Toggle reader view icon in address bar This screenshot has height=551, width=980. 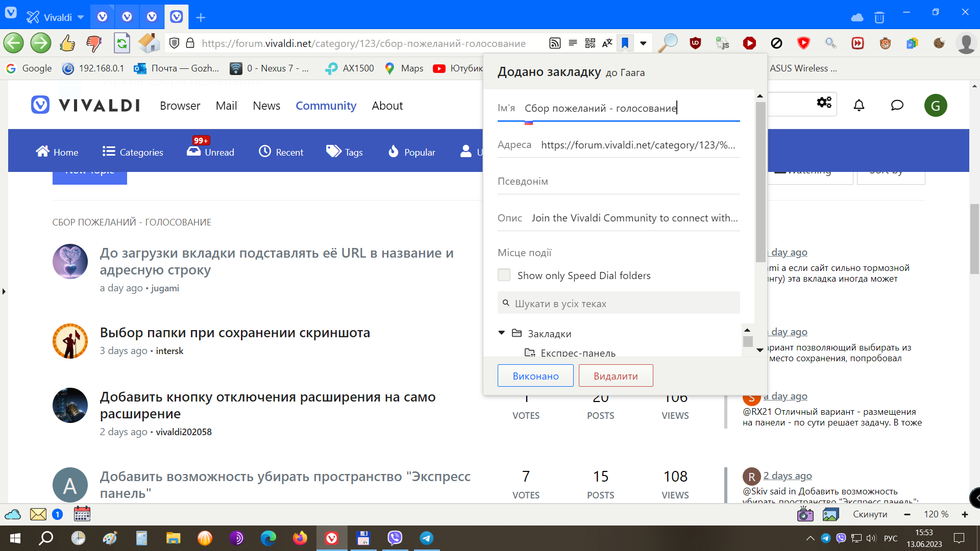click(573, 43)
